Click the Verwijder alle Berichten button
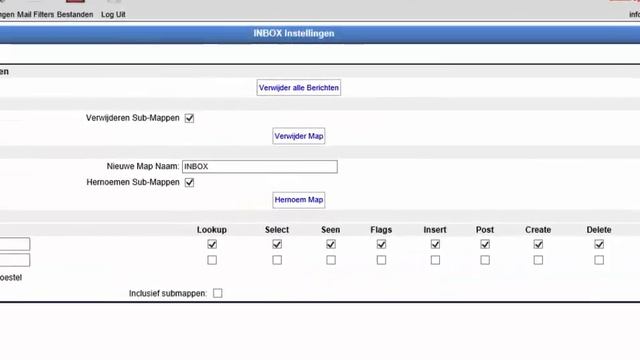Screen dimensions: 640x360 (299, 88)
